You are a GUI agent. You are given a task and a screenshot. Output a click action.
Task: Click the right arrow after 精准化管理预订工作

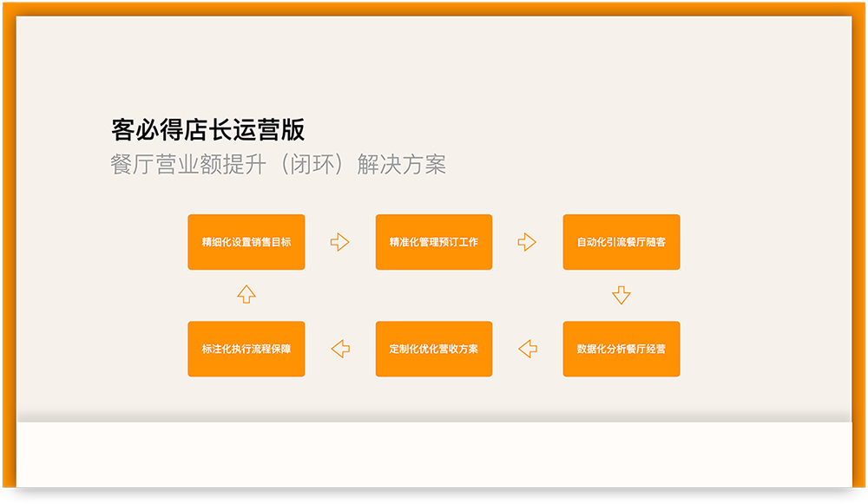[527, 242]
